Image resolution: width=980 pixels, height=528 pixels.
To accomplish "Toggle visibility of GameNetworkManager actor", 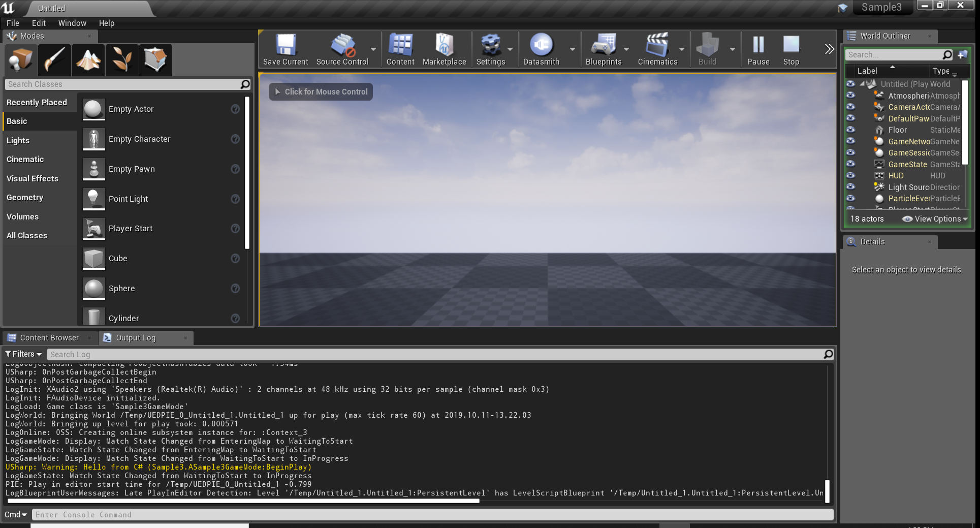I will pos(850,141).
